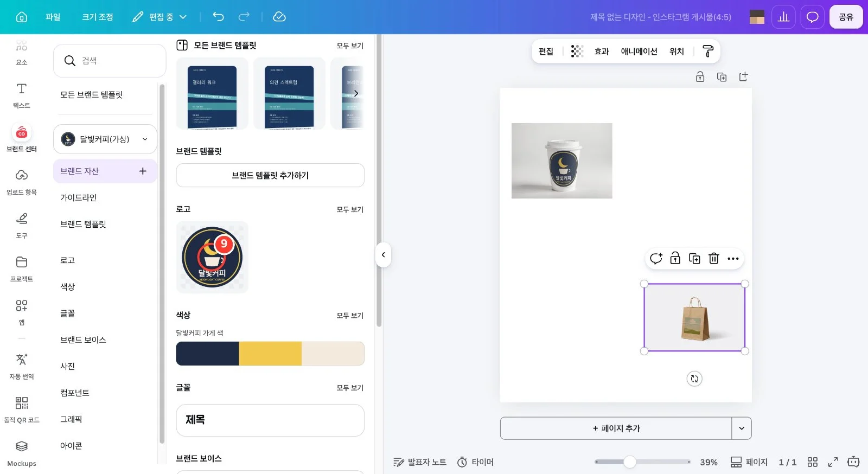This screenshot has width=868, height=474.
Task: Pick the yellow brand color swatch
Action: (x=270, y=354)
